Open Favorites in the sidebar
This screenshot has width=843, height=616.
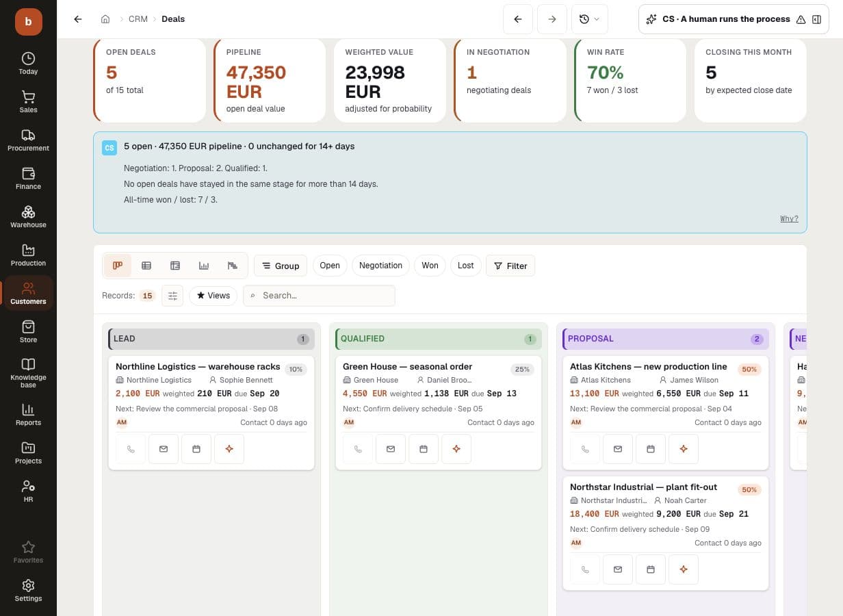point(28,552)
